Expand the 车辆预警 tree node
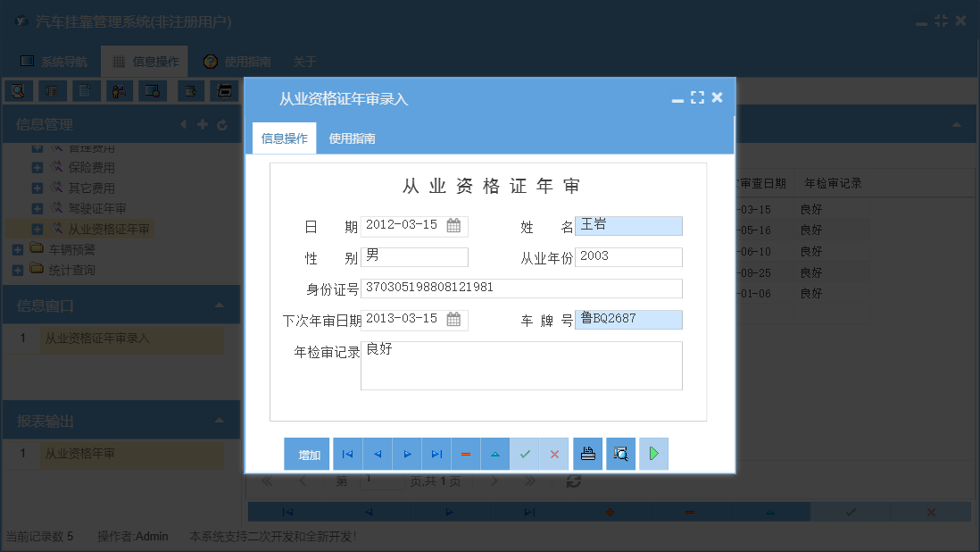 tap(16, 248)
